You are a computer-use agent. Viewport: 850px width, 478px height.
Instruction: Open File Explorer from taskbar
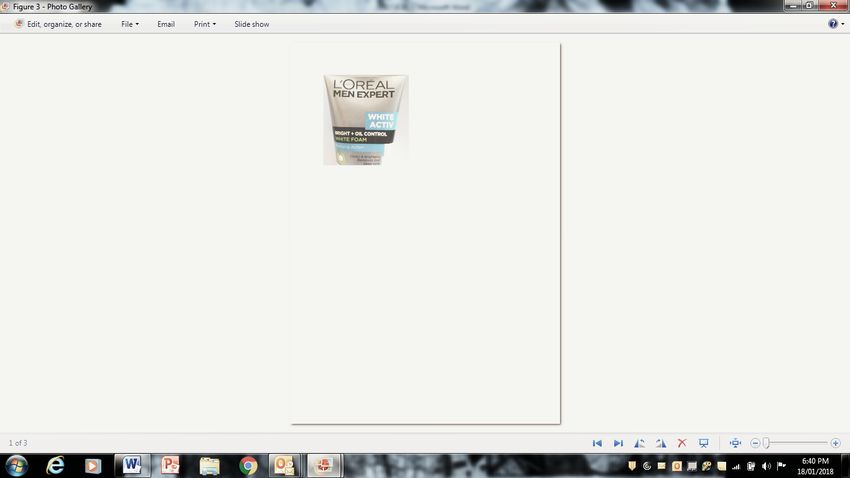click(x=209, y=466)
